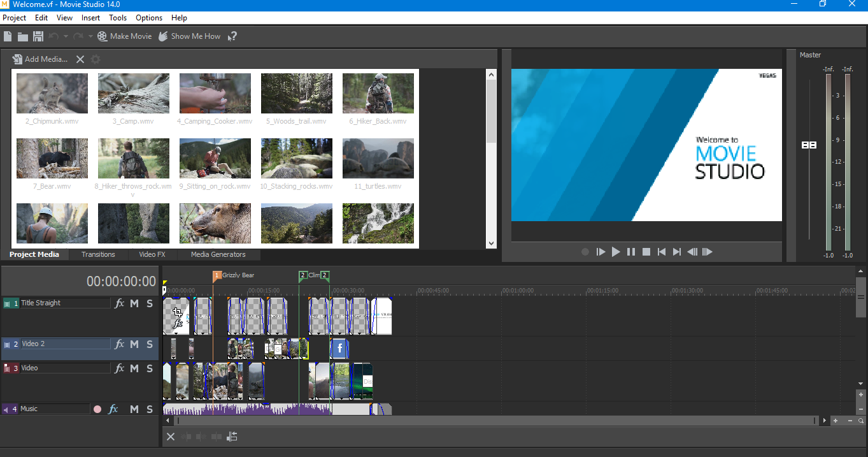Open a project using the folder icon
This screenshot has height=457, width=868.
coord(23,36)
